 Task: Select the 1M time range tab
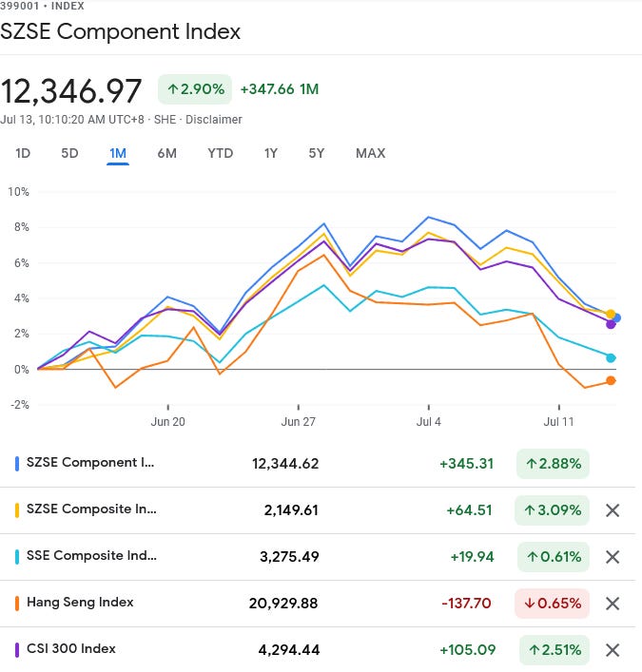[118, 153]
